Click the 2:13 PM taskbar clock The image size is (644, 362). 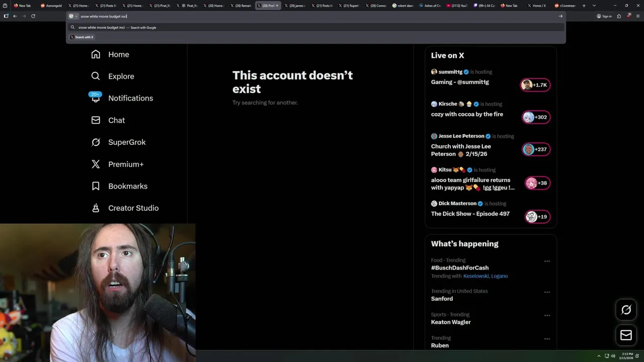(625, 356)
